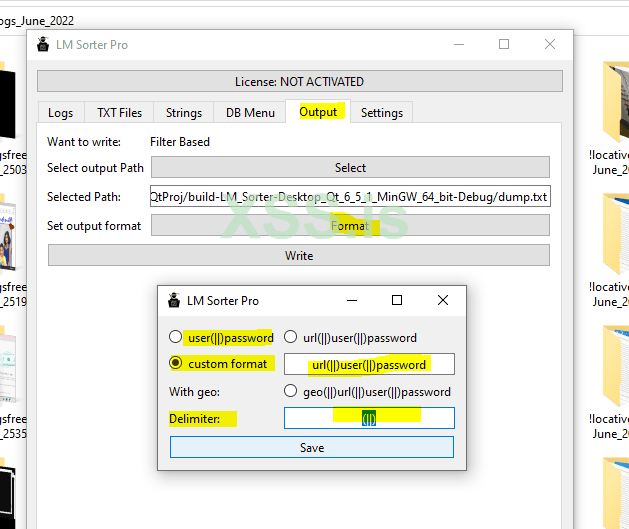Click Select to choose output path
The width and height of the screenshot is (629, 529).
tap(350, 167)
